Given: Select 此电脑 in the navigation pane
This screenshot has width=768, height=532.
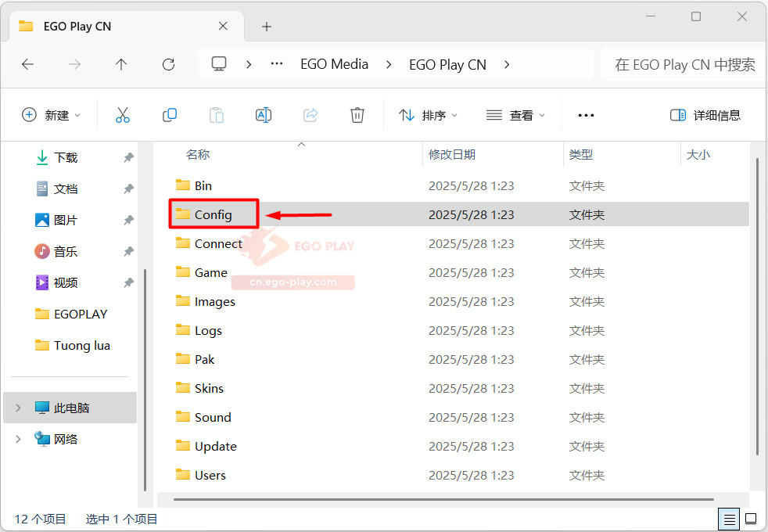Looking at the screenshot, I should click(x=70, y=408).
